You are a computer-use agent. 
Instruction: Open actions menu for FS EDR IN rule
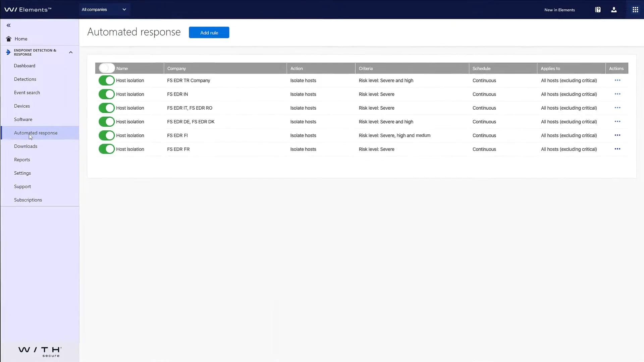(x=618, y=94)
